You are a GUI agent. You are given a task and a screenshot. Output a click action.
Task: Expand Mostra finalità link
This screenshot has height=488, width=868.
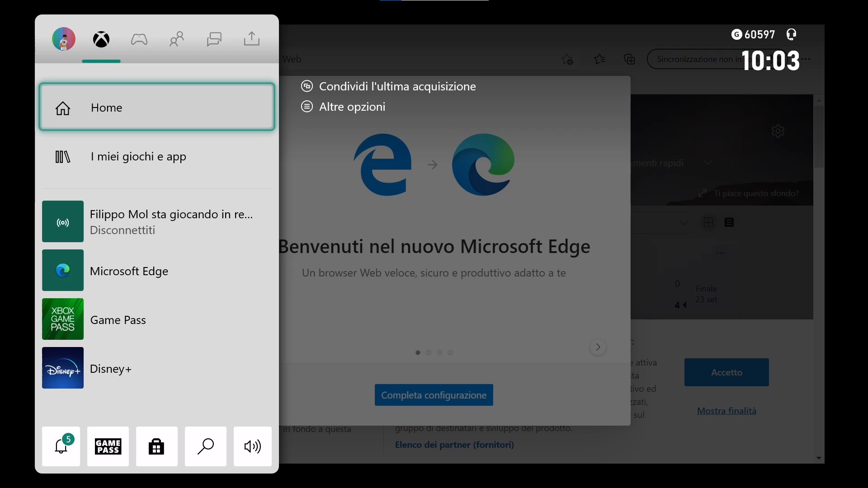pos(726,410)
